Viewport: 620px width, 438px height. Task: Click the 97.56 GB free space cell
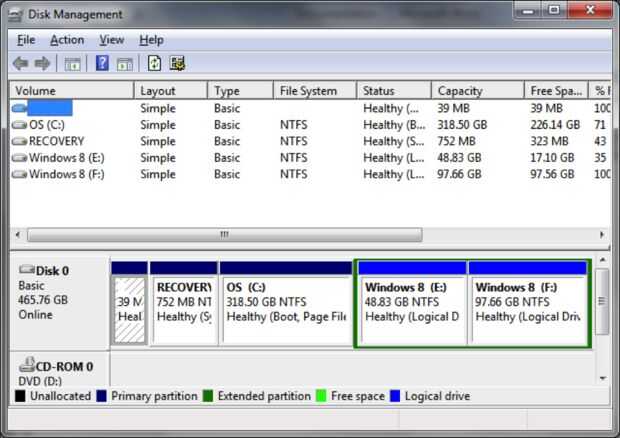coord(552,174)
